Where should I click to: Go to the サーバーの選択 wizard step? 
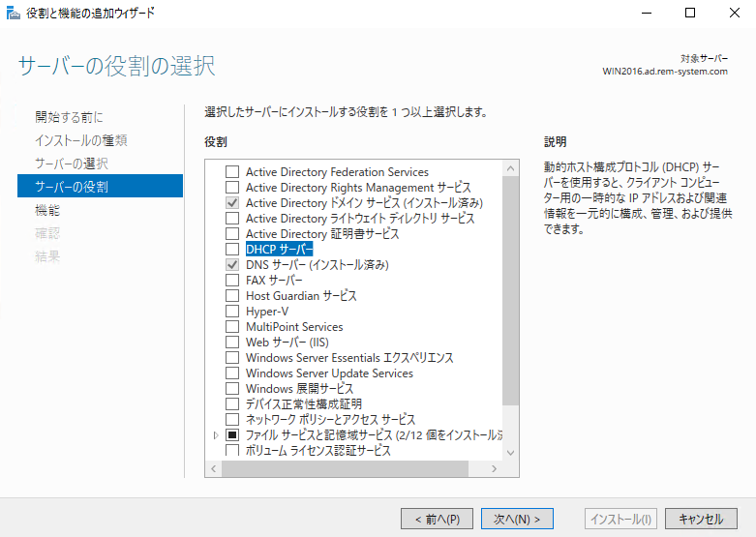click(72, 164)
